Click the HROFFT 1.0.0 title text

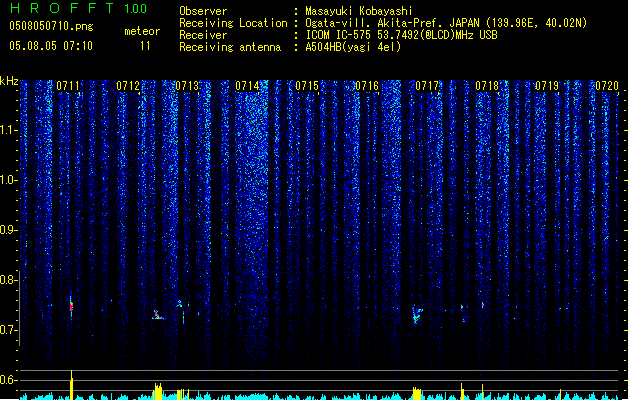coord(79,8)
